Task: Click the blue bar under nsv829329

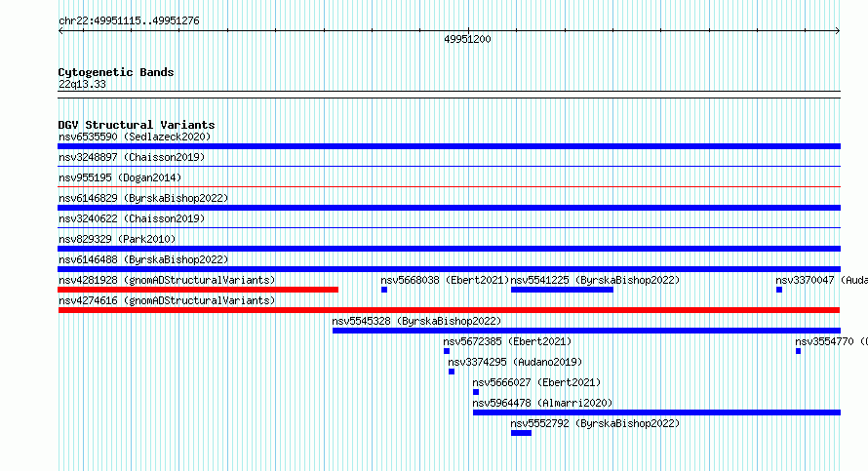Action: [449, 249]
